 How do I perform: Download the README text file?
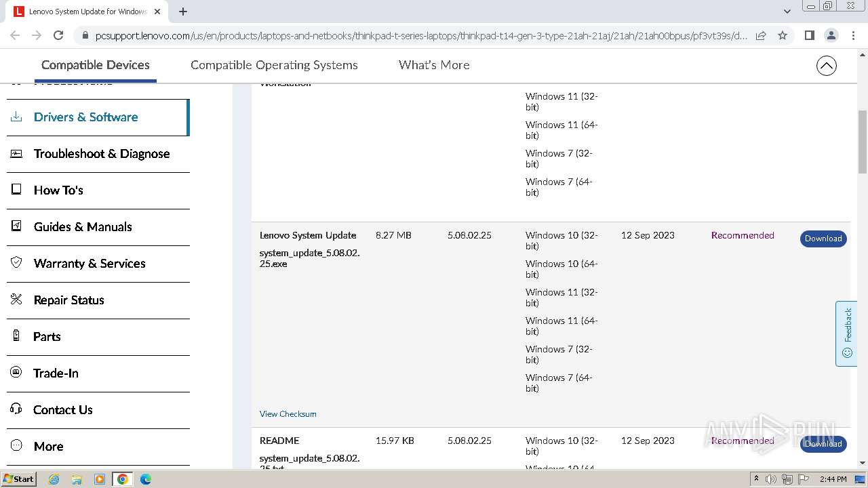pos(823,444)
